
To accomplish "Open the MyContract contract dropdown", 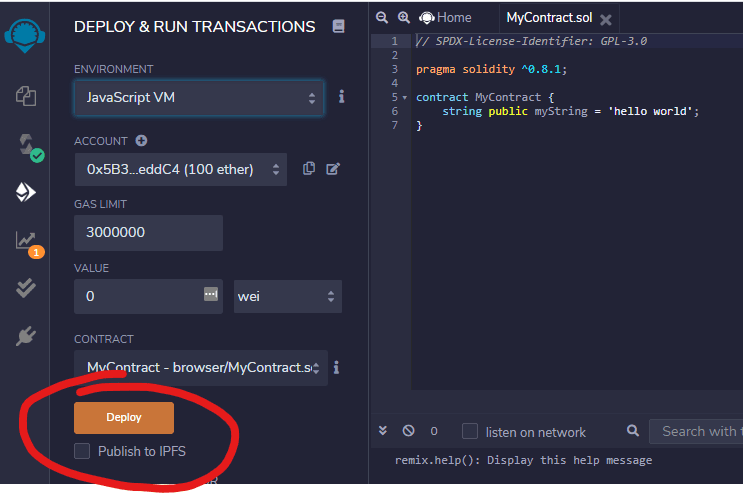I will pyautogui.click(x=201, y=368).
